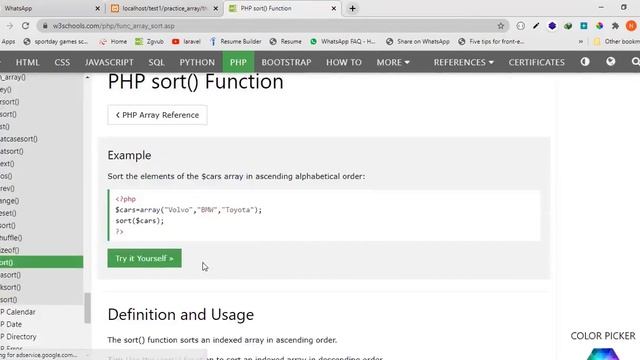Open the Home bookmark
Screen dimensions: 640x360
coord(113,42)
